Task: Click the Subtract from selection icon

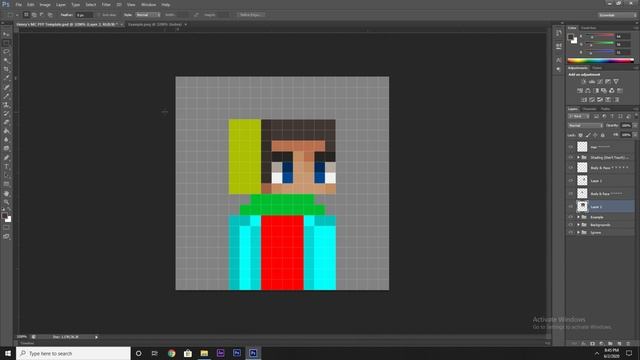Action: [x=42, y=15]
